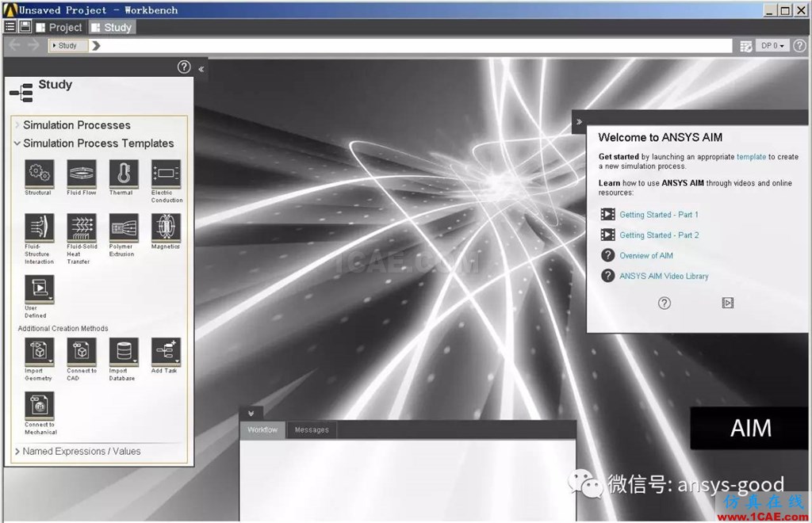Launch the Magnetics template
Viewport: 812px width, 523px height.
point(167,227)
